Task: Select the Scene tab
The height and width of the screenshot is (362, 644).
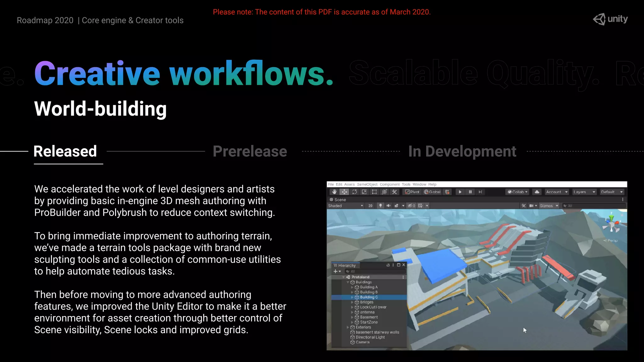Action: tap(338, 200)
